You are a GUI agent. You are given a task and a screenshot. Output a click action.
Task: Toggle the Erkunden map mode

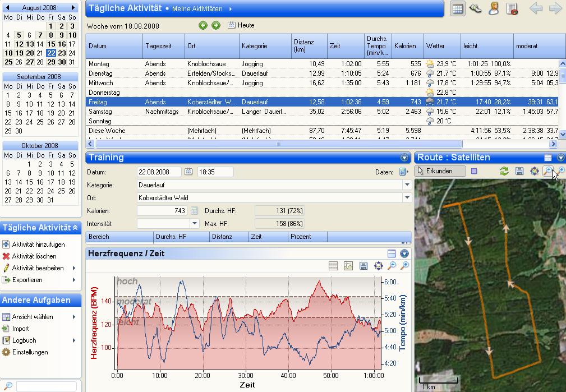click(440, 171)
